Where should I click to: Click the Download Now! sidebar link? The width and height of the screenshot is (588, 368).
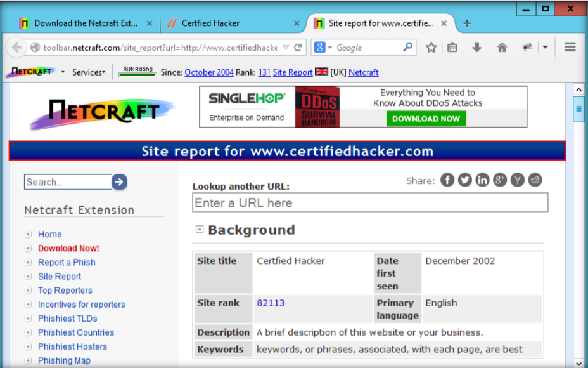point(68,248)
